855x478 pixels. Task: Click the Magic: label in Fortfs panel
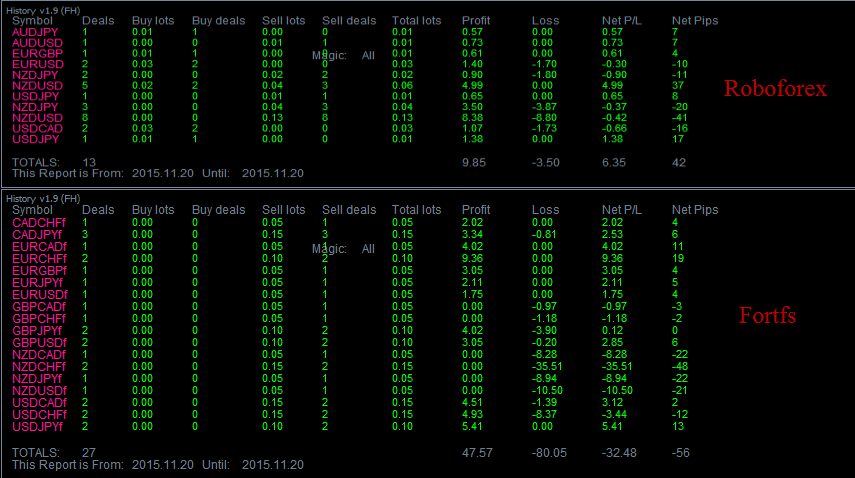pos(329,249)
